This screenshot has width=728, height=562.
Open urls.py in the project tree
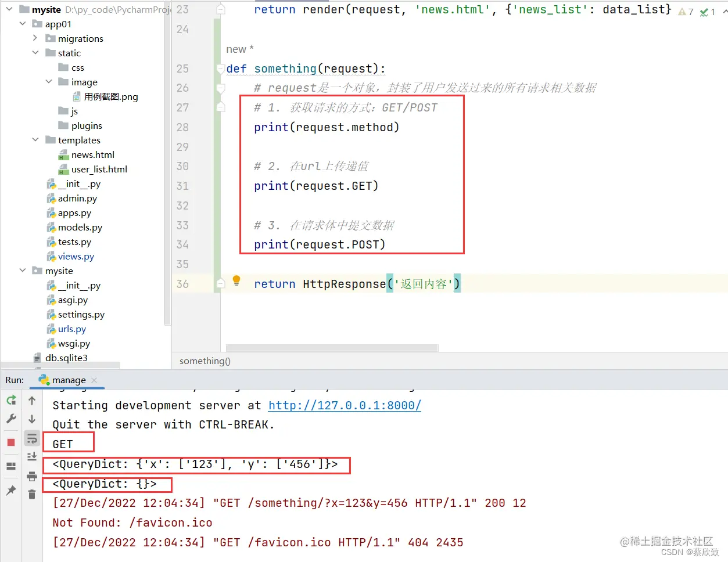(71, 329)
